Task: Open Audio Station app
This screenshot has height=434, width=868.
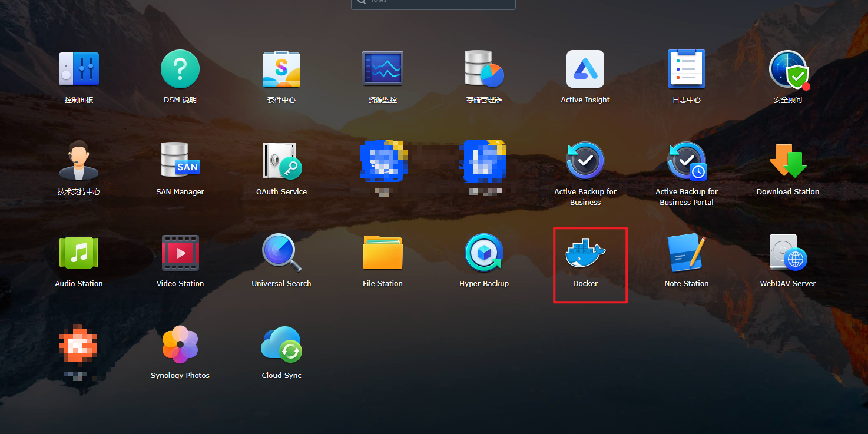Action: tap(79, 253)
